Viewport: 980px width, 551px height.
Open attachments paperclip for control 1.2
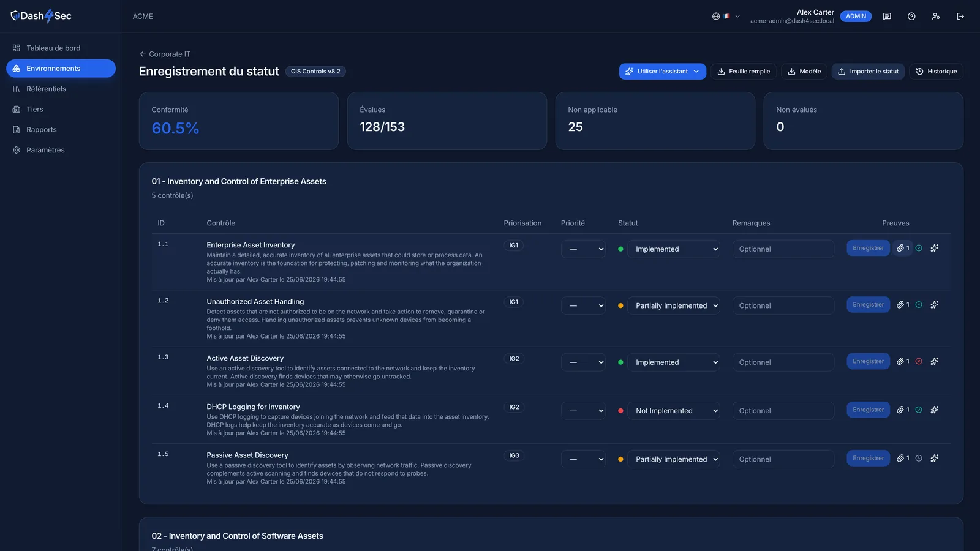coord(903,305)
